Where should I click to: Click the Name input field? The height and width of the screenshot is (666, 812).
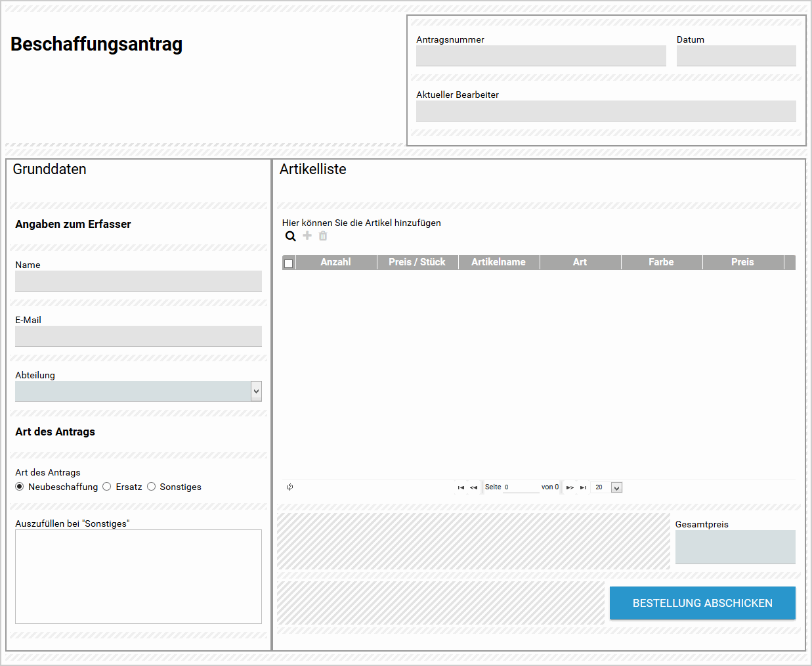139,280
